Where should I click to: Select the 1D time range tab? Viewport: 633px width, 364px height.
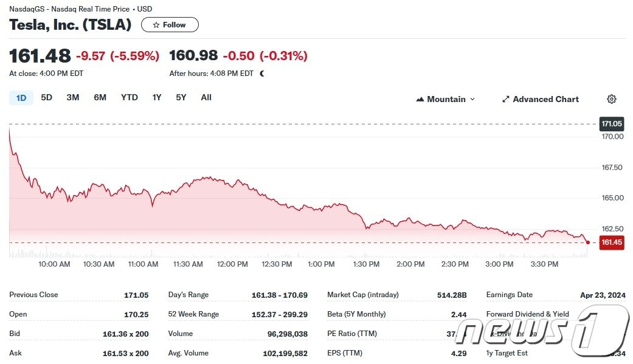coord(21,97)
